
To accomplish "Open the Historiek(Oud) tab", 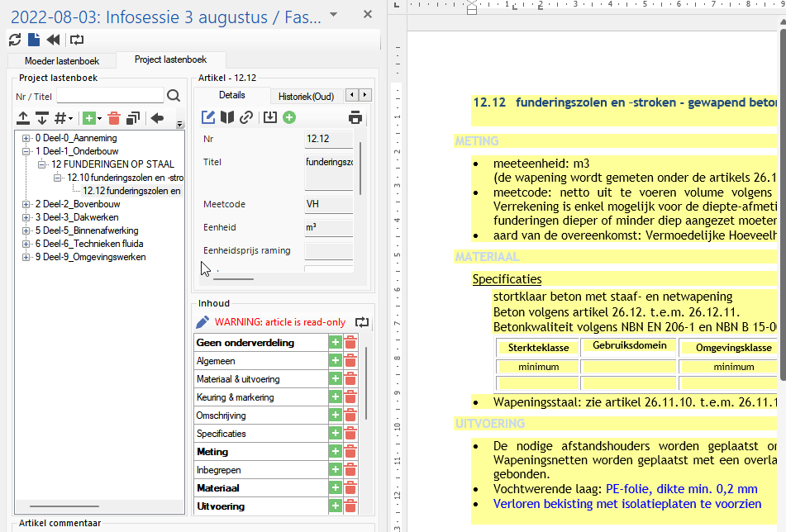I will 307,96.
